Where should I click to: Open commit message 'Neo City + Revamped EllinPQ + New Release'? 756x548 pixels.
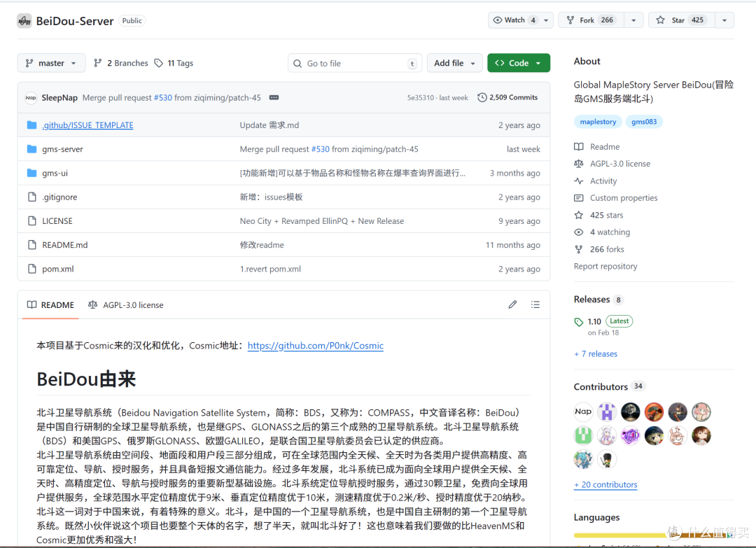click(322, 220)
